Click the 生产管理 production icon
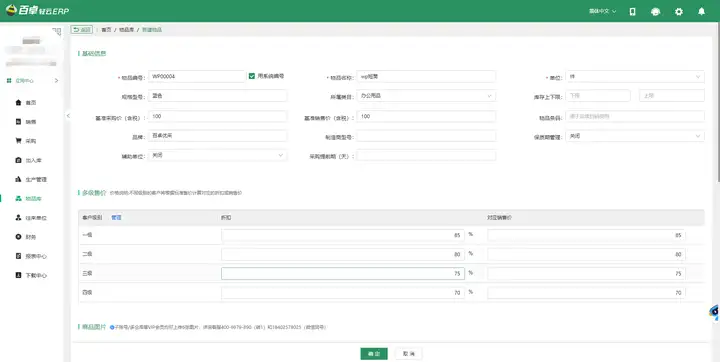 tap(18, 179)
